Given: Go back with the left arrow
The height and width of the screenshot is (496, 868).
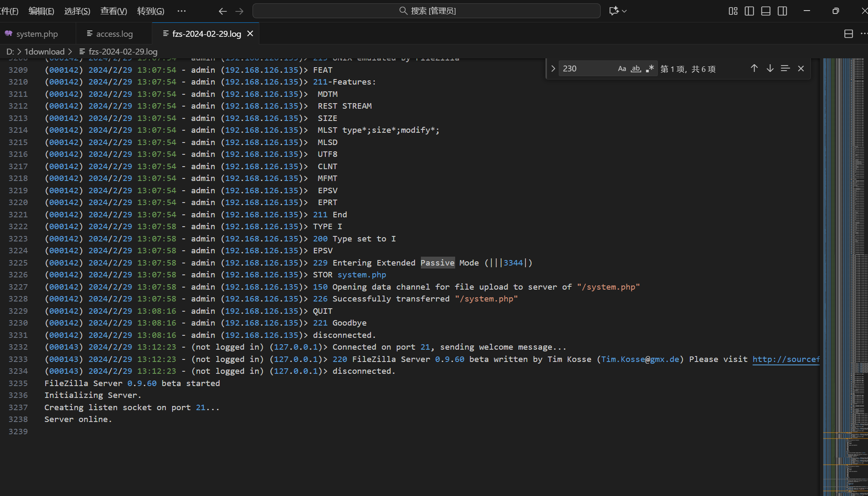Looking at the screenshot, I should [222, 11].
